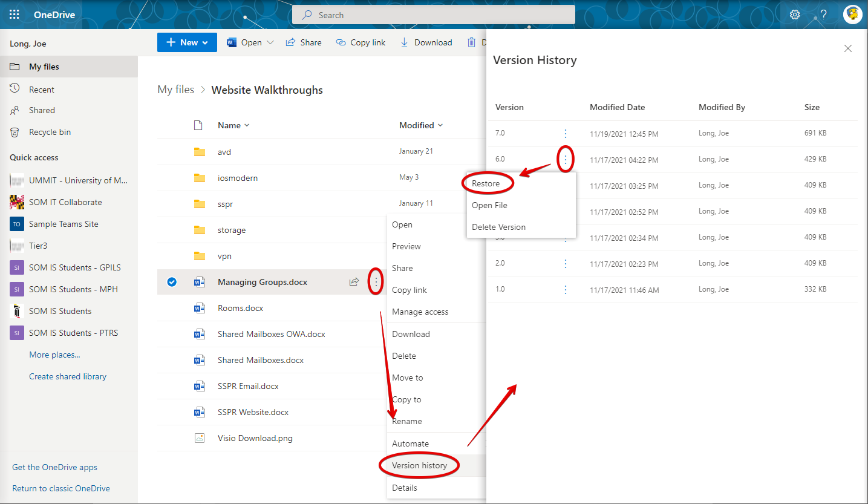Click the Search input field
Screen dimensions: 868x504
433,15
